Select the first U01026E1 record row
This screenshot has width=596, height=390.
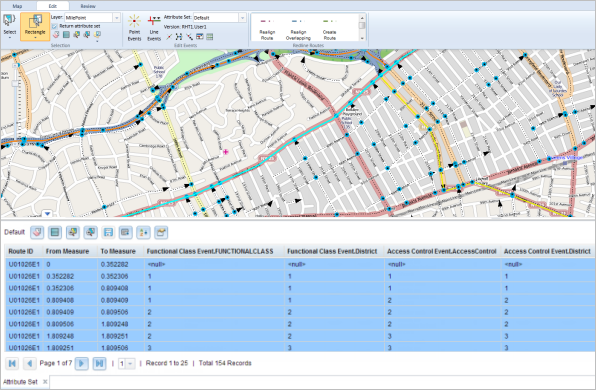(300, 264)
